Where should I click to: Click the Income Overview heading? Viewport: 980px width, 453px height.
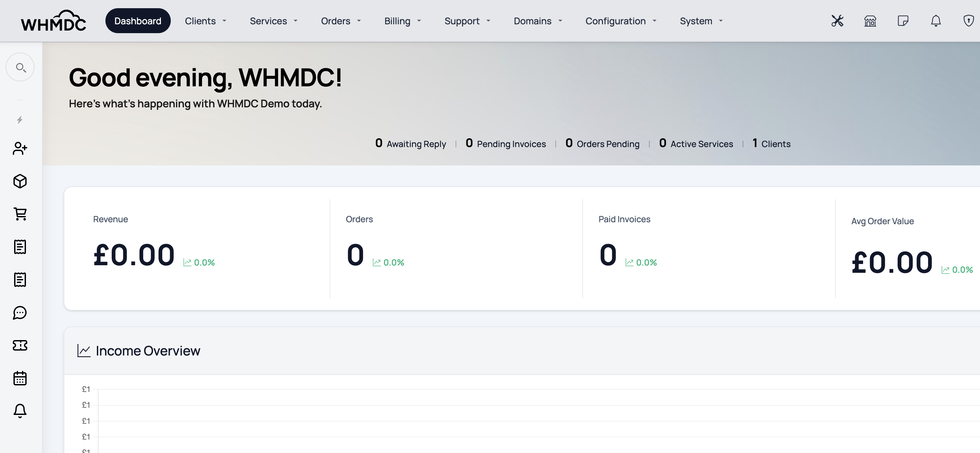(147, 351)
